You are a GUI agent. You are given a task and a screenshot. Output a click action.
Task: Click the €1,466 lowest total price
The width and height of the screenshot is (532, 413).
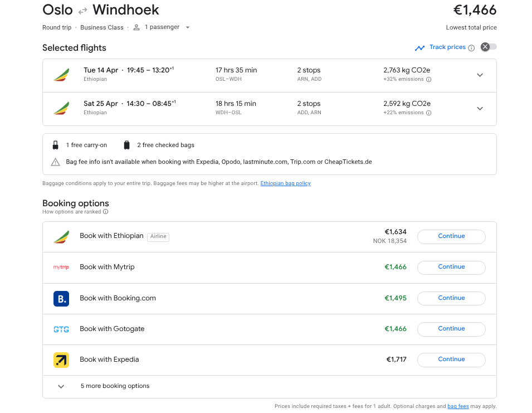475,10
